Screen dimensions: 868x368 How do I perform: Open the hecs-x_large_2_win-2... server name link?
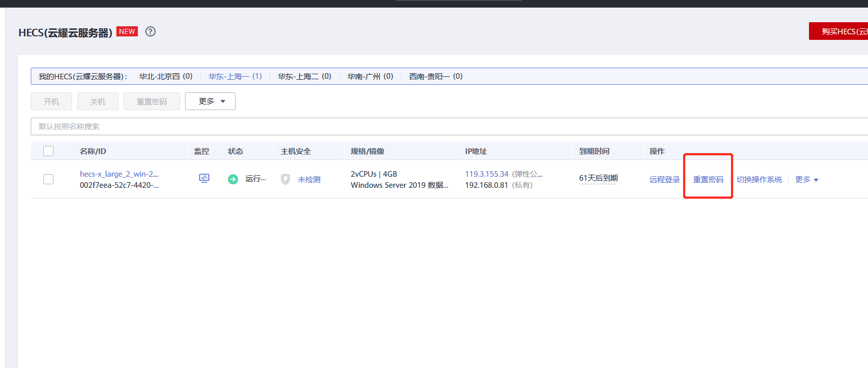(119, 174)
